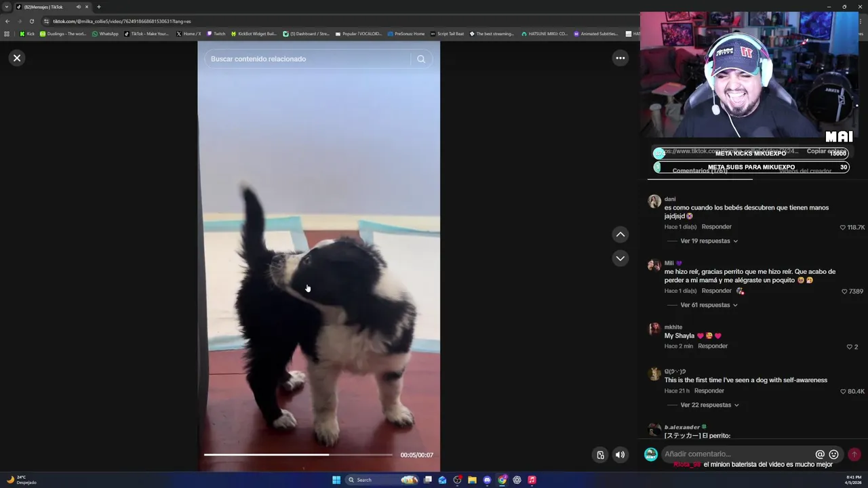Reload the page with refresh icon
868x488 pixels.
[31, 21]
